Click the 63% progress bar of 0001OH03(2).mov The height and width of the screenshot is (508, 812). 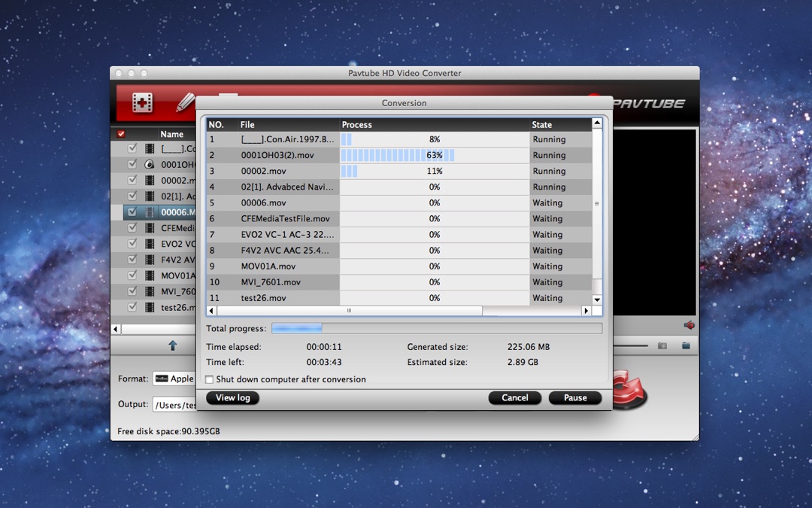[434, 155]
